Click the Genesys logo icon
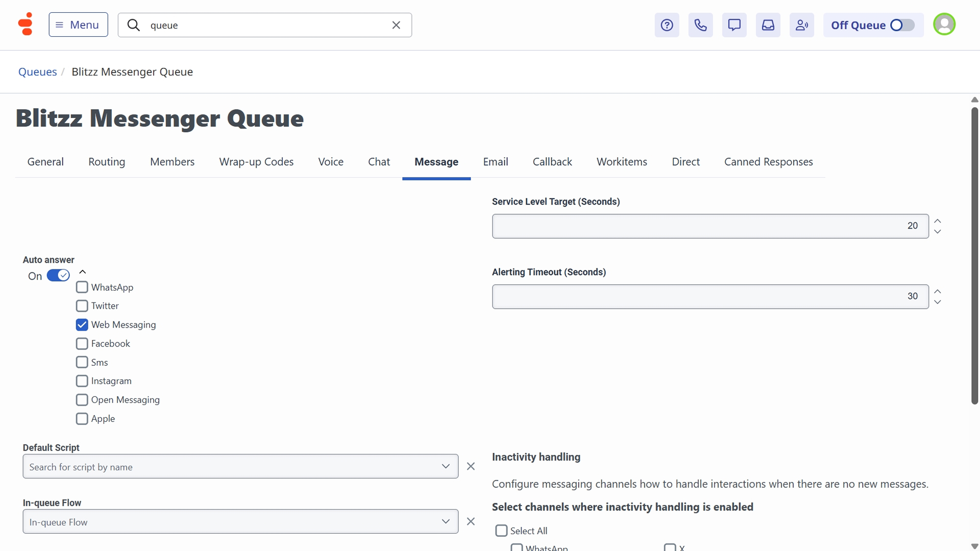This screenshot has height=551, width=980. (x=25, y=24)
